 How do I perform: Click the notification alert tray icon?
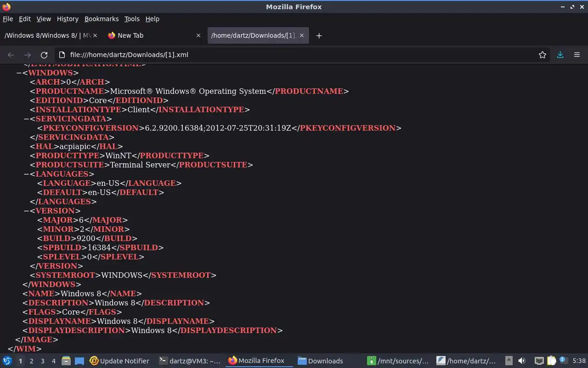(563, 361)
